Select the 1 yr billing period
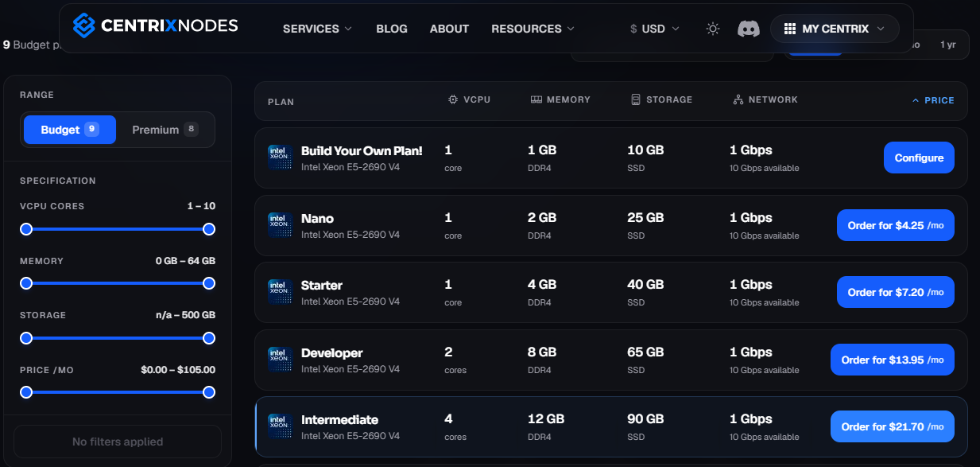980x467 pixels. [x=948, y=45]
